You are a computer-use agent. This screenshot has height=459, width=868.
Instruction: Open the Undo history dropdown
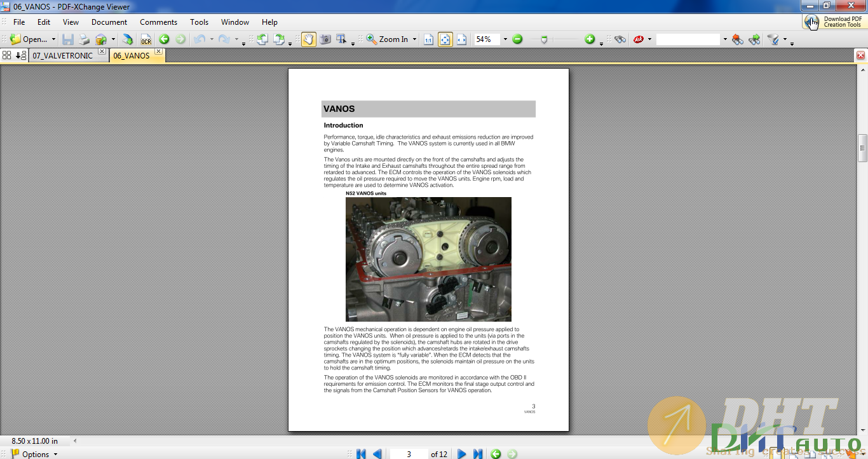(x=211, y=39)
